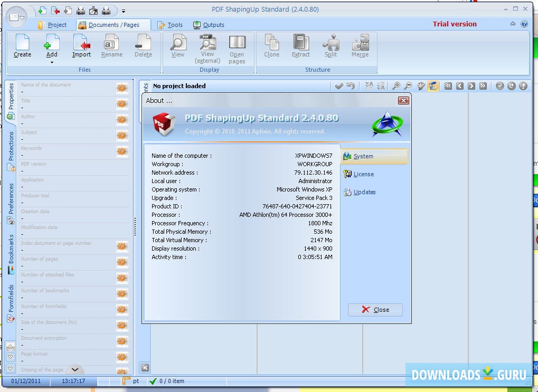This screenshot has height=392, width=538.
Task: Click the gear icon beside Title property
Action: 122,104
